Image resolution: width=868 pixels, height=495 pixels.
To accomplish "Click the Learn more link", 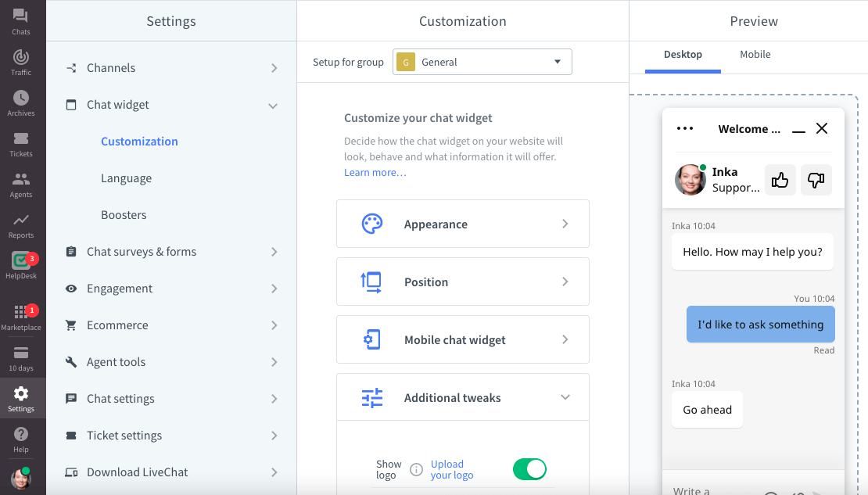I will 375,172.
